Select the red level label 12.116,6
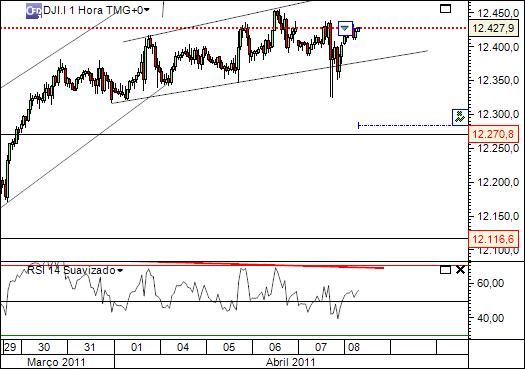Viewport: 525px width, 369px height. [494, 239]
